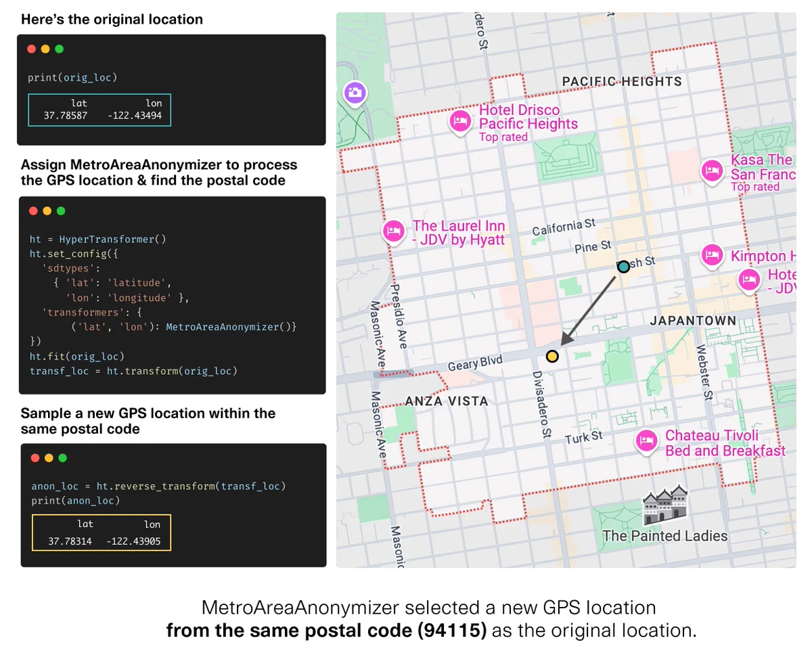Screen dimensions: 812x653
Task: Click the original lat value 37.78587
Action: pos(66,116)
